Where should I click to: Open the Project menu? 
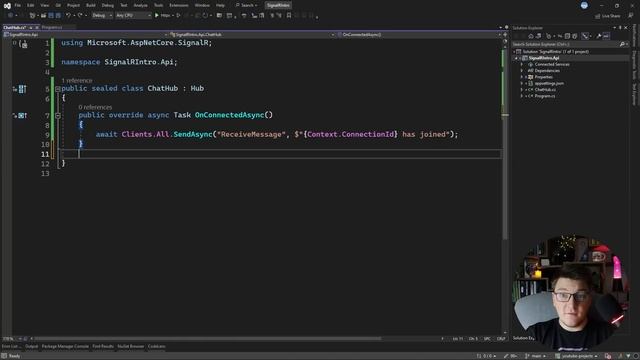[73, 5]
